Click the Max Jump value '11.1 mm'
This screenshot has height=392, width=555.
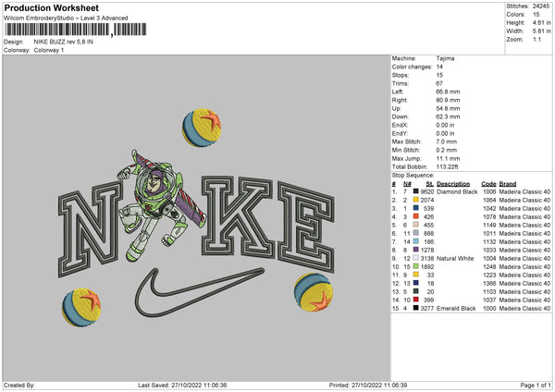(448, 158)
